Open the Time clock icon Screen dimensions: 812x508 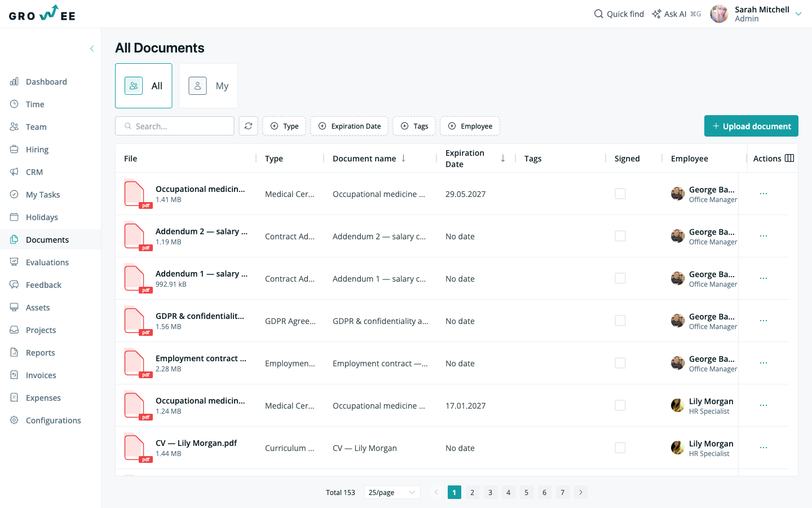click(14, 104)
